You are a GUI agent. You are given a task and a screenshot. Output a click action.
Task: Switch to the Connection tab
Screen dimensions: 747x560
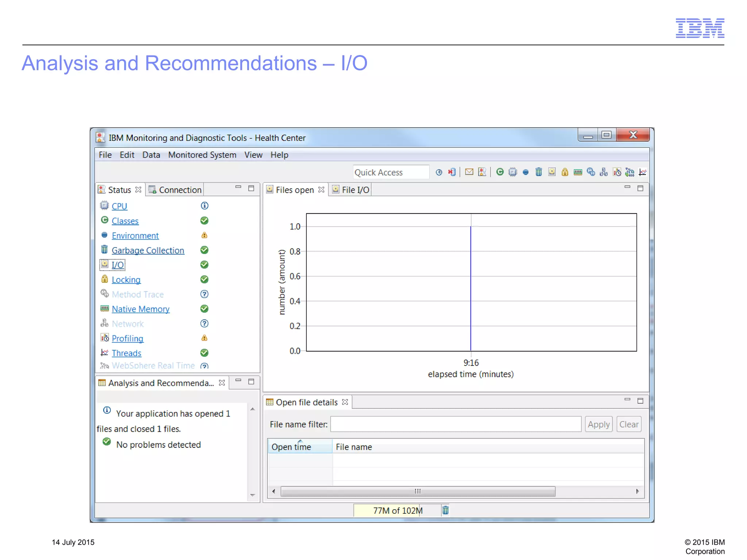175,190
